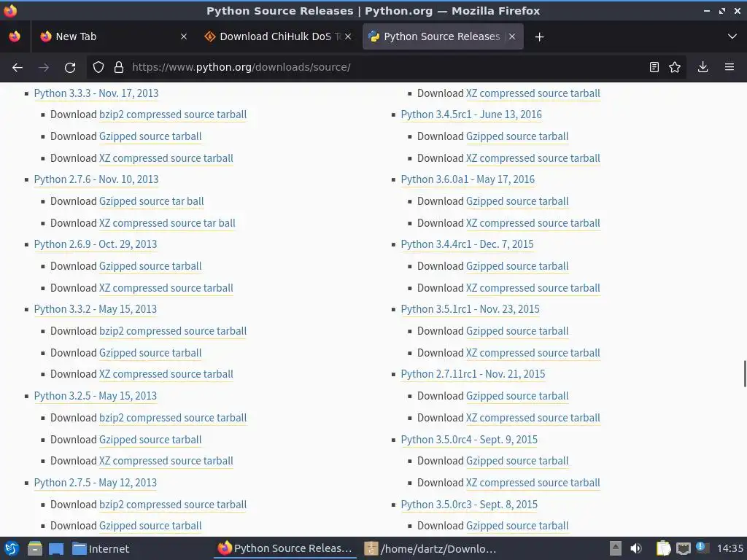The width and height of the screenshot is (747, 560).
Task: Open the file manager taskbar icon
Action: pos(35,548)
